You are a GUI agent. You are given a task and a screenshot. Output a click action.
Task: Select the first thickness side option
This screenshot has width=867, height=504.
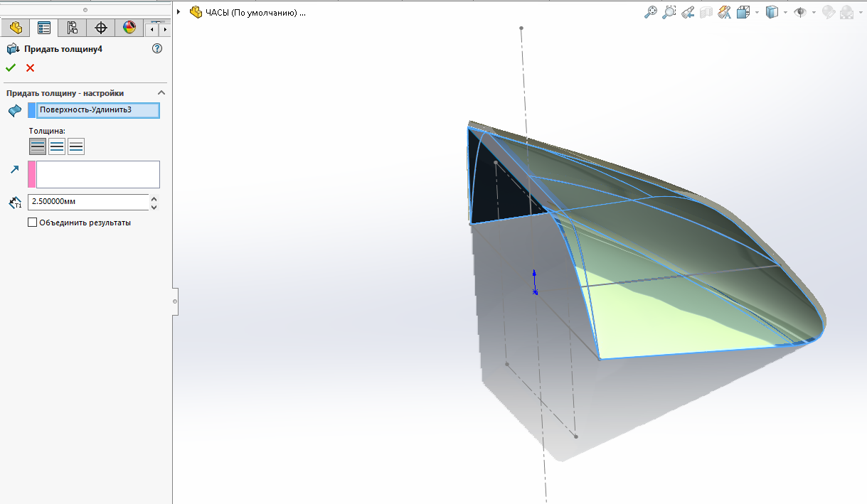(38, 146)
